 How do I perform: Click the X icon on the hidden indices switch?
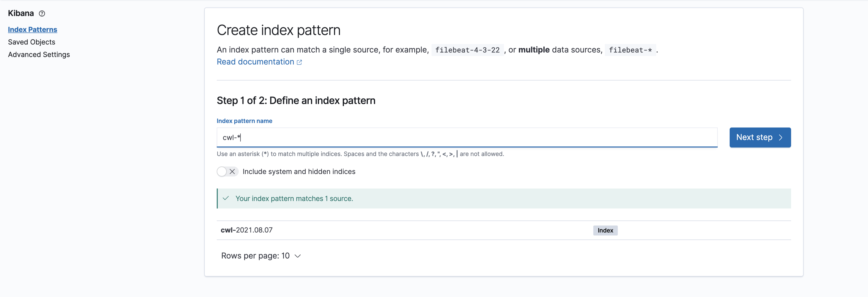(232, 172)
